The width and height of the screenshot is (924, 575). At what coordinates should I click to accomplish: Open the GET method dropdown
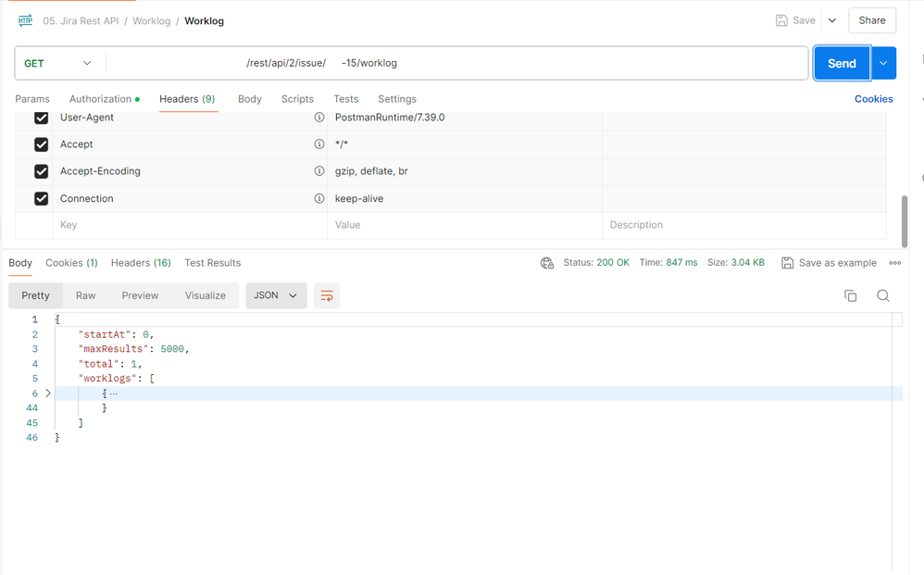pos(58,62)
